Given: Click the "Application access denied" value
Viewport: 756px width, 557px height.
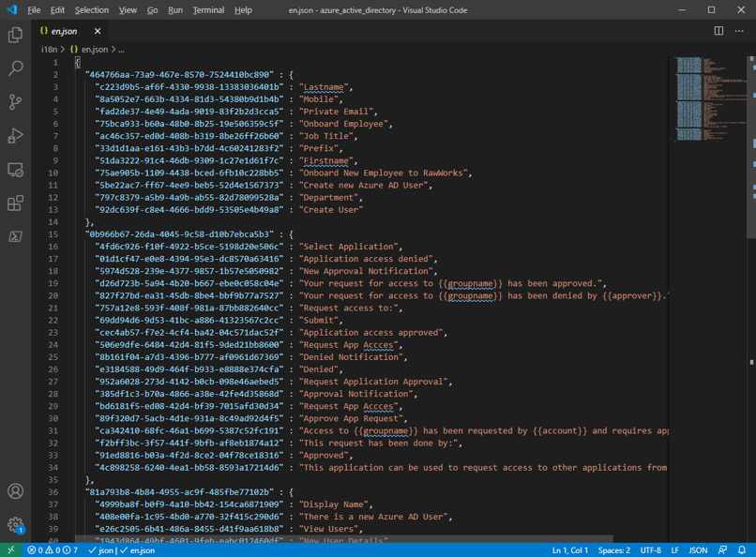Looking at the screenshot, I should pos(366,259).
